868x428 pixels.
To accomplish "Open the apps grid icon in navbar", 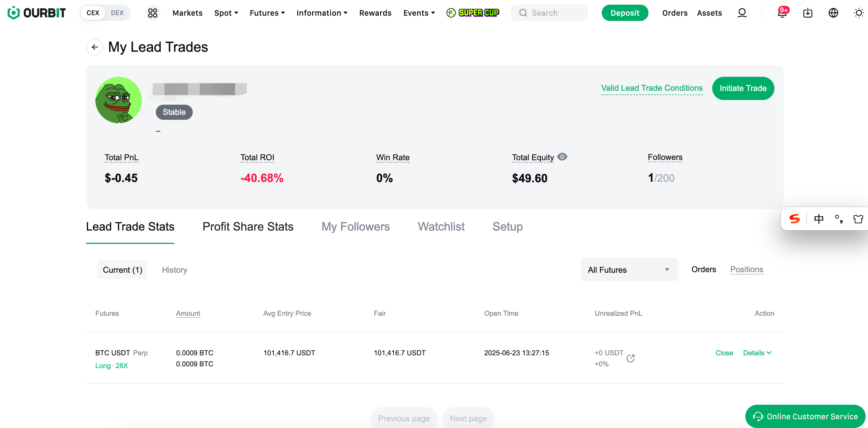I will 153,13.
